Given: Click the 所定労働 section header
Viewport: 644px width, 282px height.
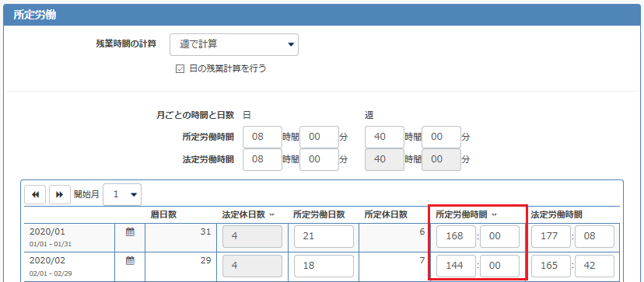Looking at the screenshot, I should [322, 16].
